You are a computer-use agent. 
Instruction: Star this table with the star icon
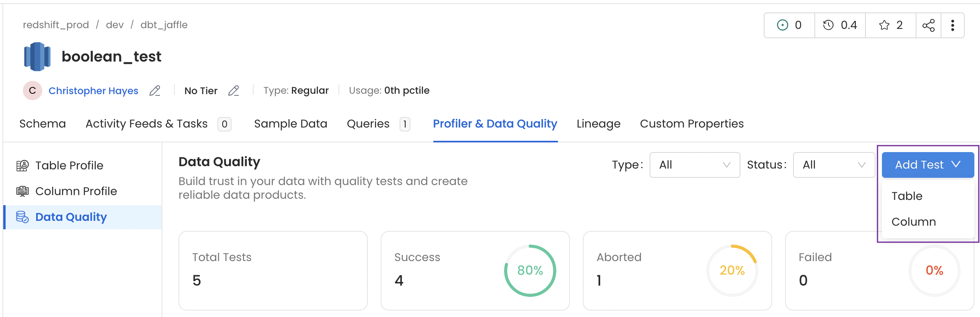pos(884,25)
